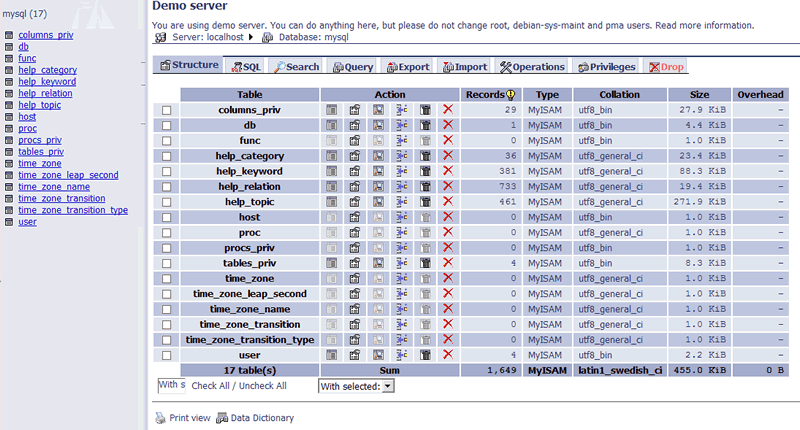Browse the columns_priv table
Viewport: 800px width, 430px height.
coord(332,110)
